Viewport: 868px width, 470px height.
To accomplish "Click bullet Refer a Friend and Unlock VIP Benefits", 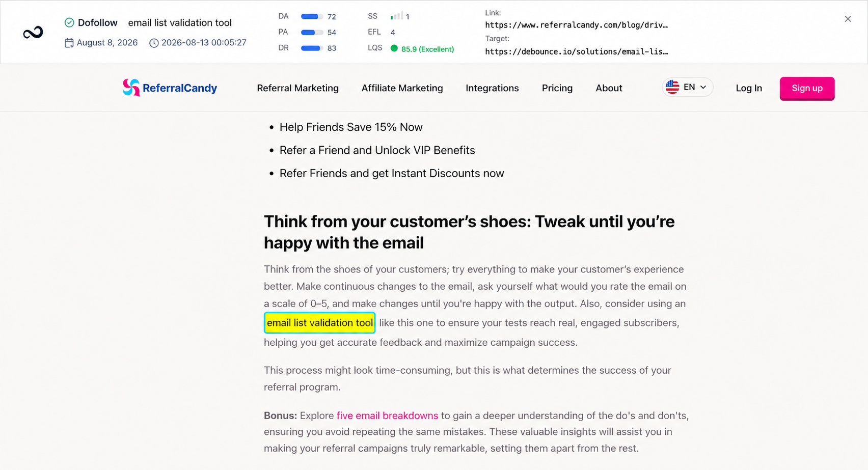I will tap(377, 150).
